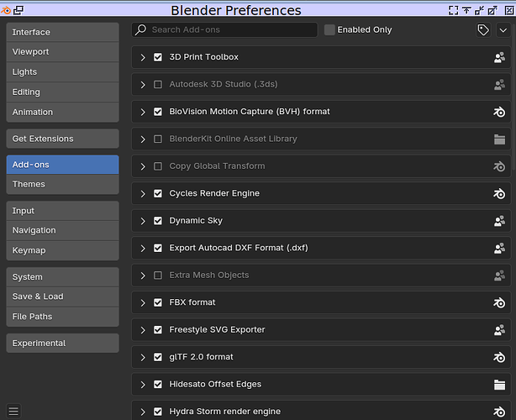Click the Blender logo in title bar
Image resolution: width=516 pixels, height=420 pixels.
coord(6,10)
